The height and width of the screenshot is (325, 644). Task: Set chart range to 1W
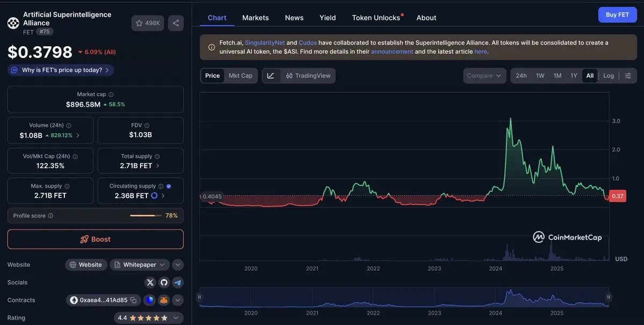click(x=540, y=76)
